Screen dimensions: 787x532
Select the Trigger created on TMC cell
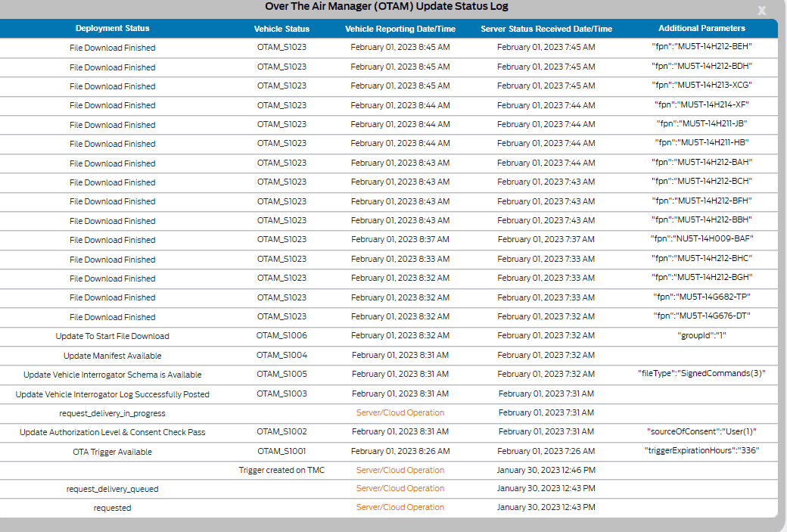click(282, 470)
